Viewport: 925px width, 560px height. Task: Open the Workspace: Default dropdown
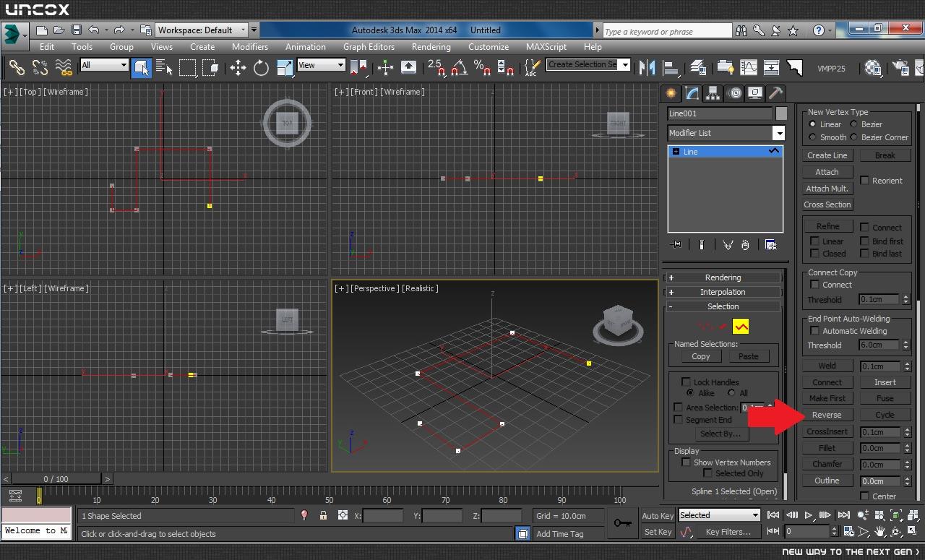(x=202, y=30)
